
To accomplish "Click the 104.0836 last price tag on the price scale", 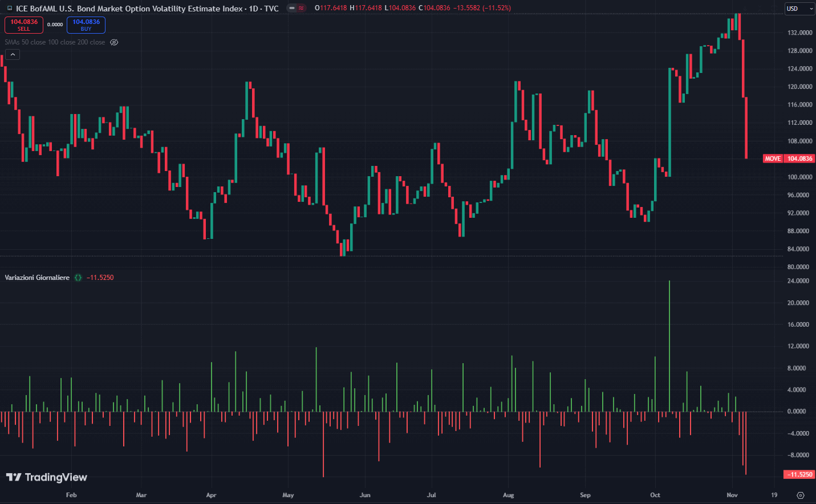I will pyautogui.click(x=800, y=158).
